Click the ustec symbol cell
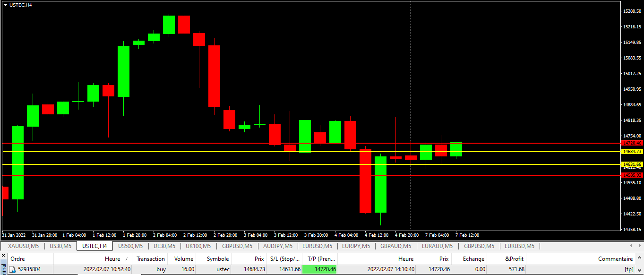The image size is (644, 275). click(x=223, y=269)
